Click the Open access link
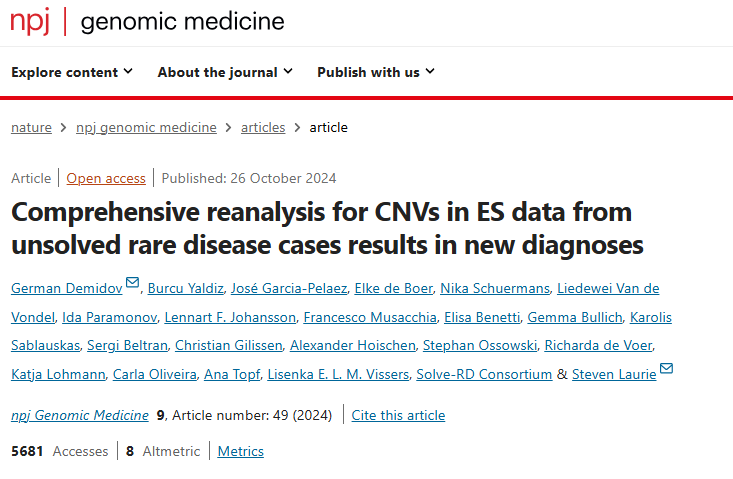Image resolution: width=733 pixels, height=479 pixels. coord(106,178)
